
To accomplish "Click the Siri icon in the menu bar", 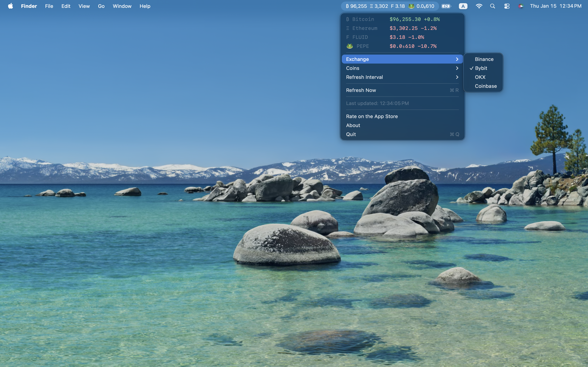I will click(x=521, y=6).
